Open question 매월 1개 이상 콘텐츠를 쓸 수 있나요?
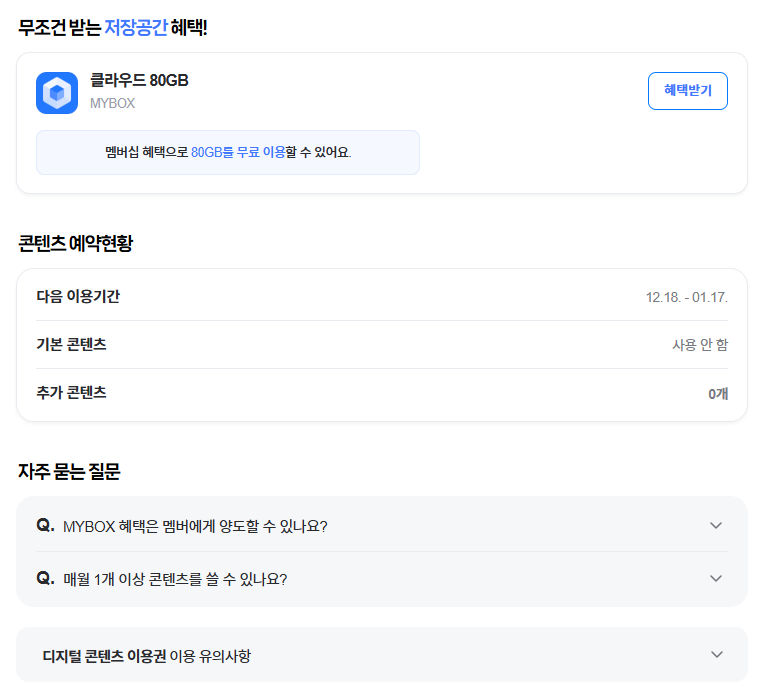 pyautogui.click(x=175, y=579)
